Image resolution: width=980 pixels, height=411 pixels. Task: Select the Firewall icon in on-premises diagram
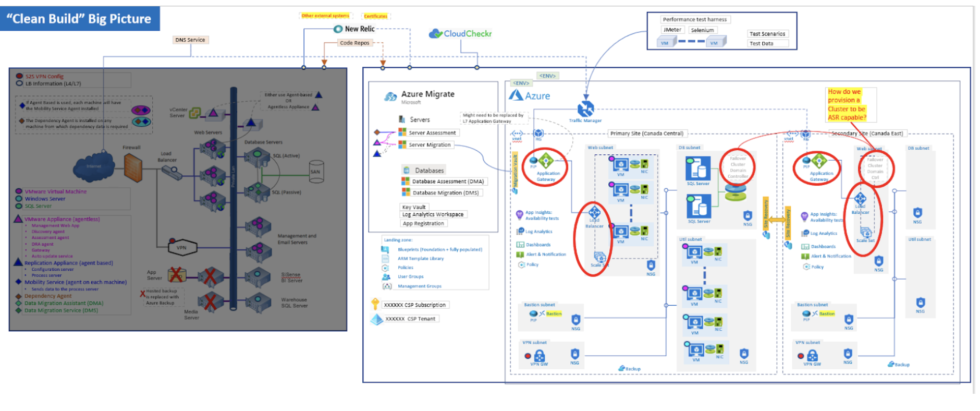[x=133, y=167]
